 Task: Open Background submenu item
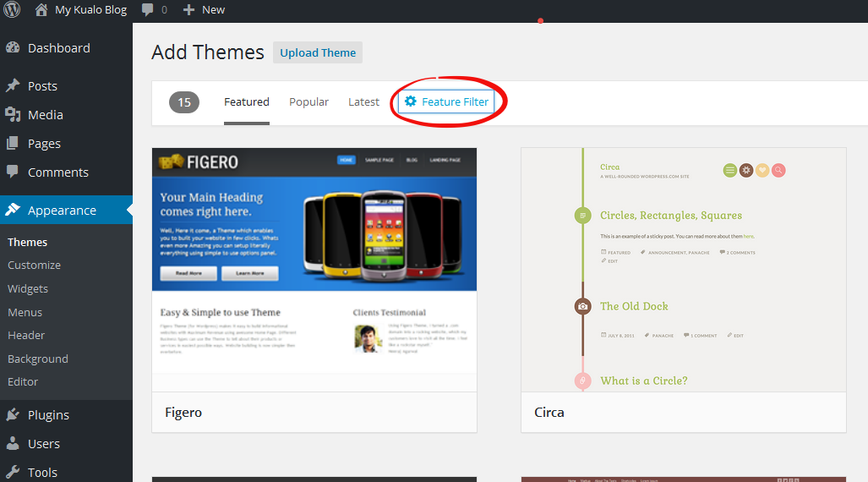[x=38, y=359]
